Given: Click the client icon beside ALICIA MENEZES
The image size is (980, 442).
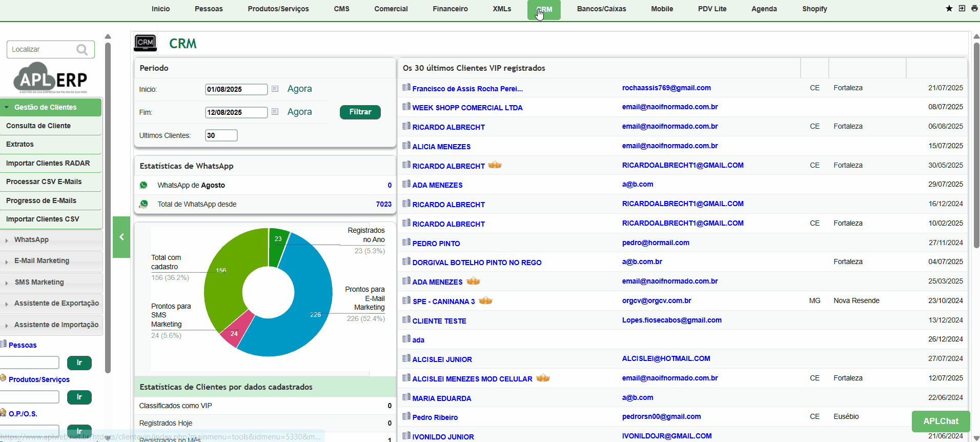Looking at the screenshot, I should tap(406, 146).
